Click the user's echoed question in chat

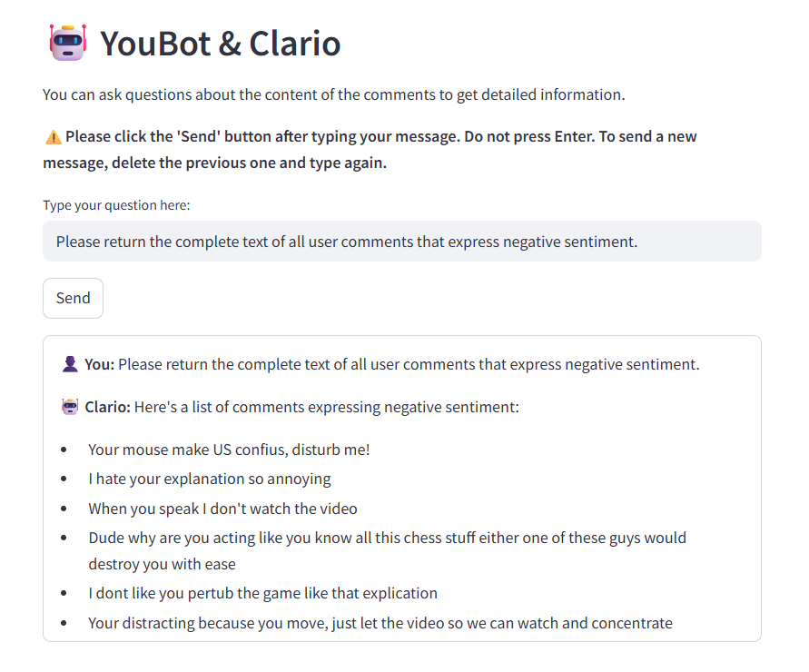409,364
